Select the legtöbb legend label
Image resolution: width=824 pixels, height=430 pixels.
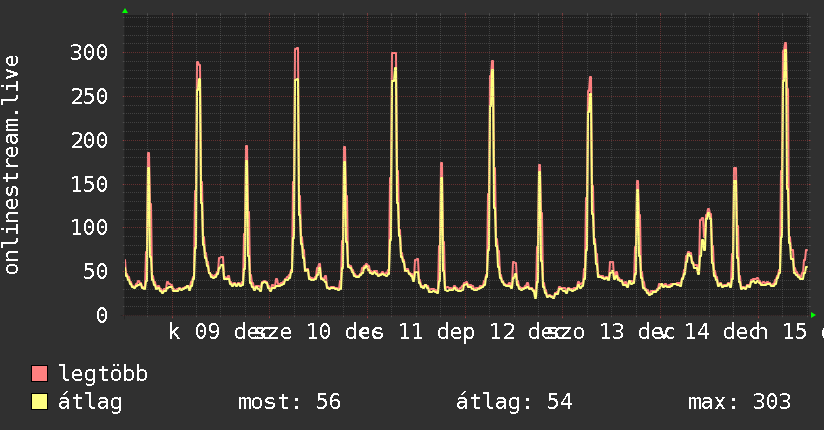(x=103, y=374)
